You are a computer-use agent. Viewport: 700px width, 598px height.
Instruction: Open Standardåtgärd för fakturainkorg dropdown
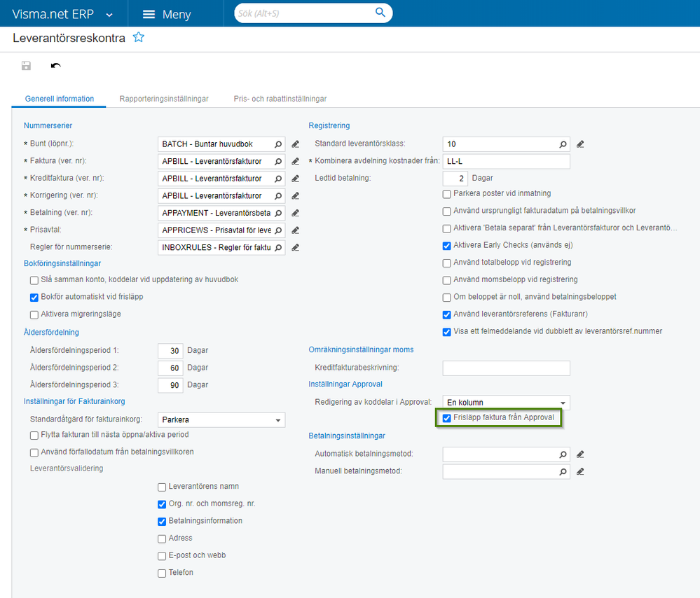point(221,420)
